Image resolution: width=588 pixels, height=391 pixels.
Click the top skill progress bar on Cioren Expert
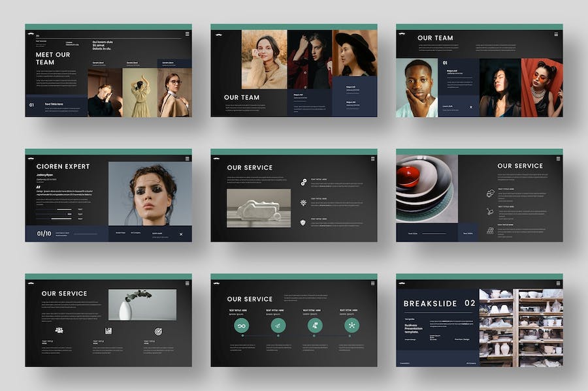point(54,210)
